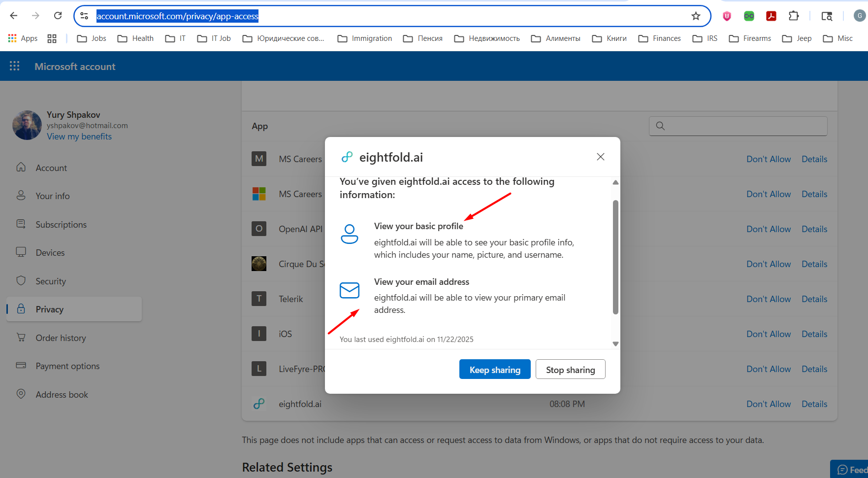Click the dialog scrollbar up arrow
This screenshot has width=868, height=478.
point(615,182)
